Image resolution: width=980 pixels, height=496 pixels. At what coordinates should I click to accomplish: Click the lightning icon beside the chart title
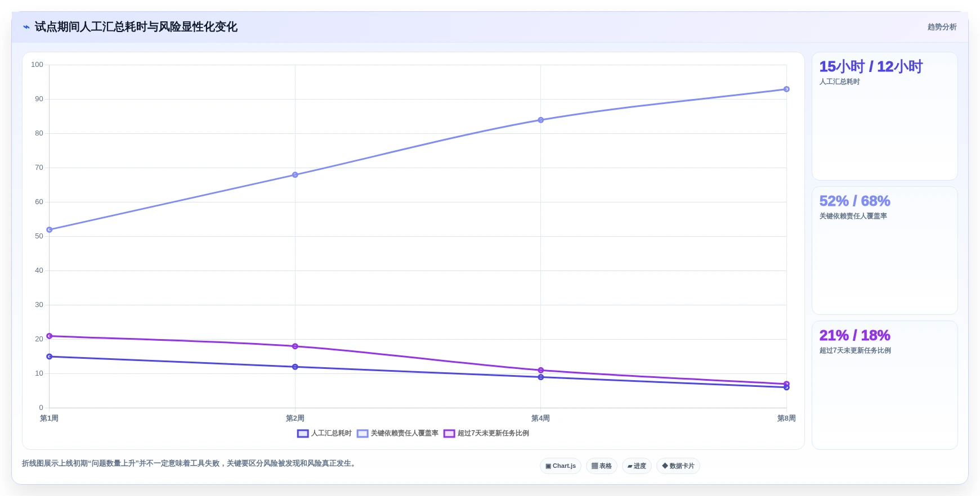[26, 27]
